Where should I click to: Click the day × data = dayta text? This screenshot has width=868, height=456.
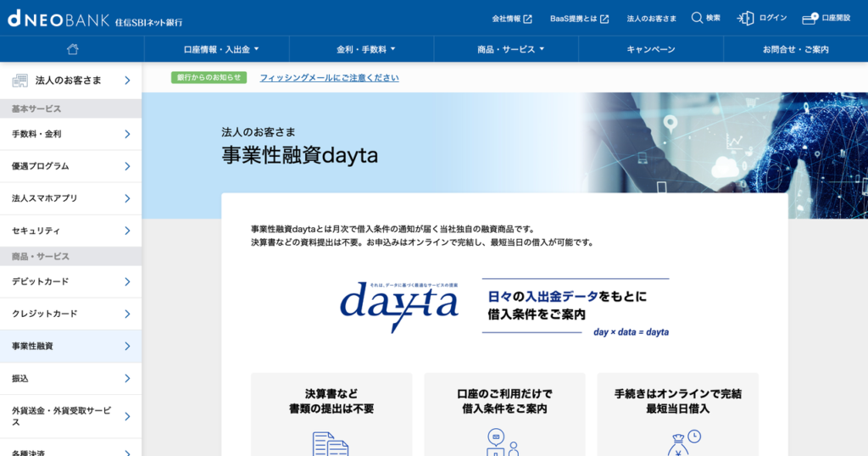[x=631, y=332]
